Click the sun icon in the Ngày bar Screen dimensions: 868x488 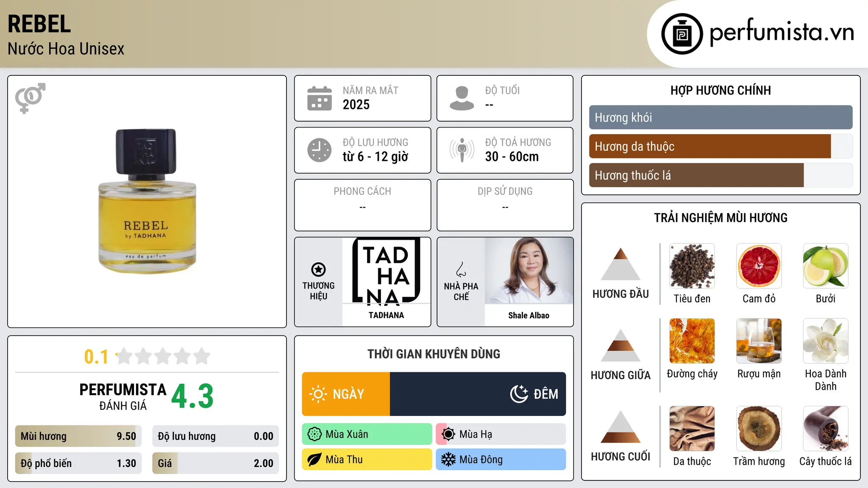tap(318, 394)
